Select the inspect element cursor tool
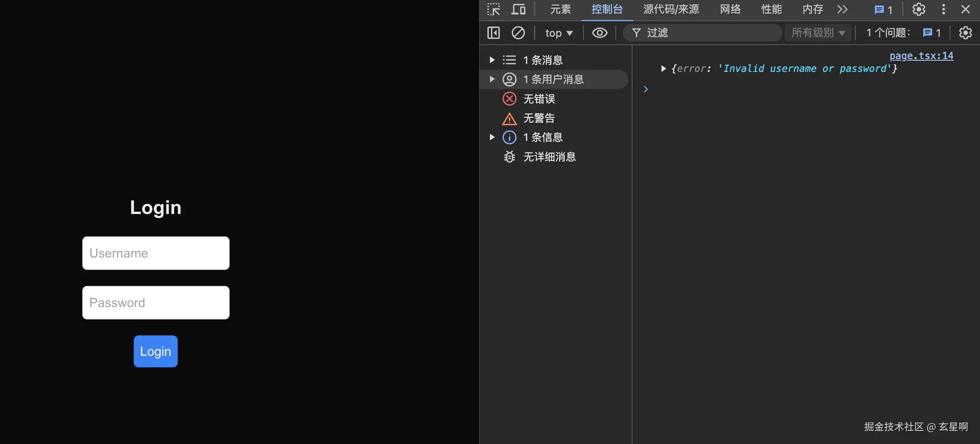The width and height of the screenshot is (980, 444). (x=493, y=9)
